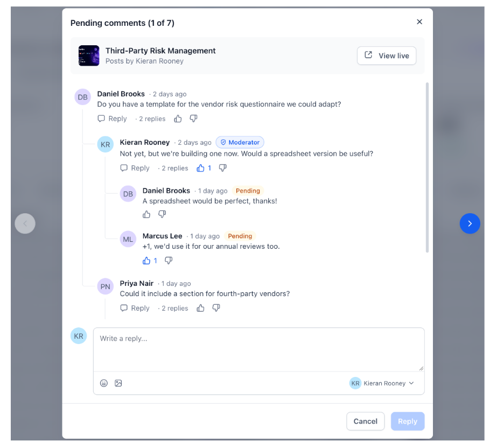
Task: Like the 'A spreadsheet would be perfect' comment
Action: tap(146, 214)
